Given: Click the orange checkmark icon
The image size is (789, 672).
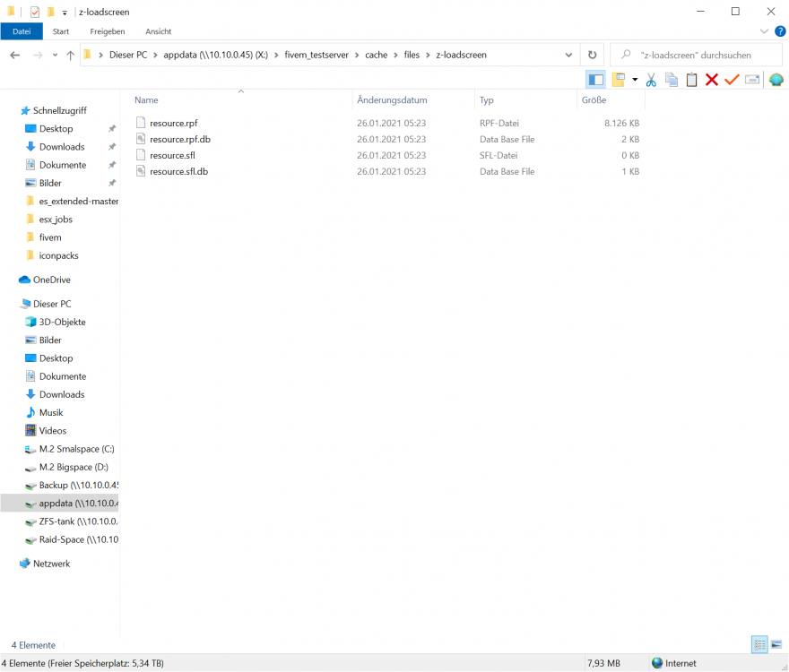Looking at the screenshot, I should coord(732,80).
